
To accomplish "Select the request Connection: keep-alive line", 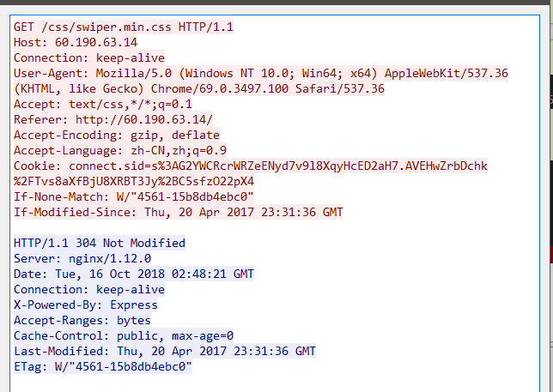I will [89, 57].
